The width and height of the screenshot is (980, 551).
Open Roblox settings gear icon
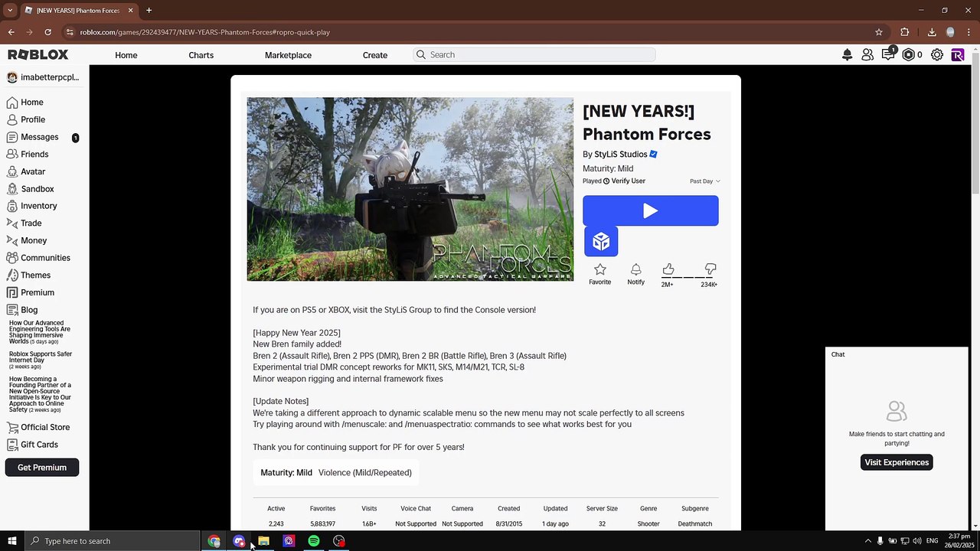pos(937,55)
